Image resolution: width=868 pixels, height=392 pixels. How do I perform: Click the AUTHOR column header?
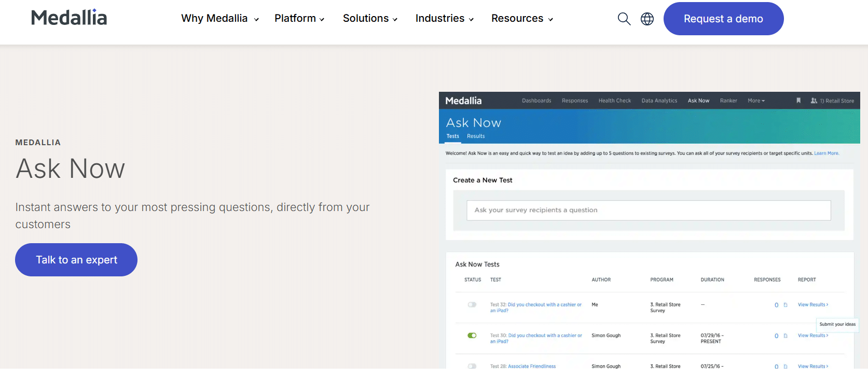tap(601, 280)
